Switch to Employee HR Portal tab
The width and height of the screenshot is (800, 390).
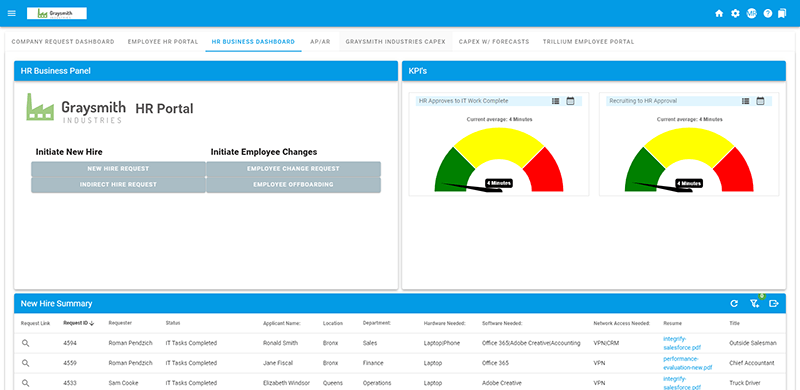pos(163,42)
